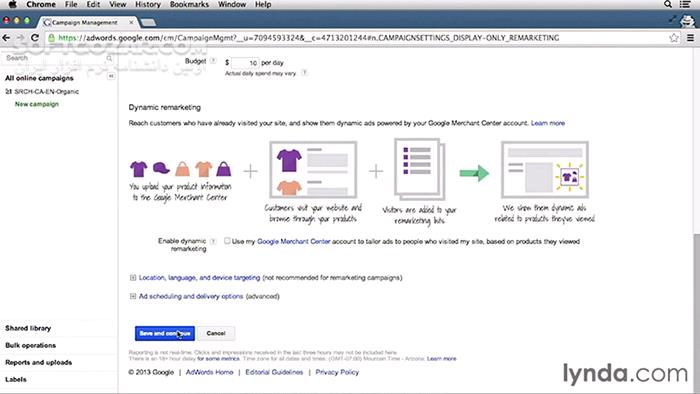Open Labels in the sidebar
The width and height of the screenshot is (700, 394).
(16, 379)
